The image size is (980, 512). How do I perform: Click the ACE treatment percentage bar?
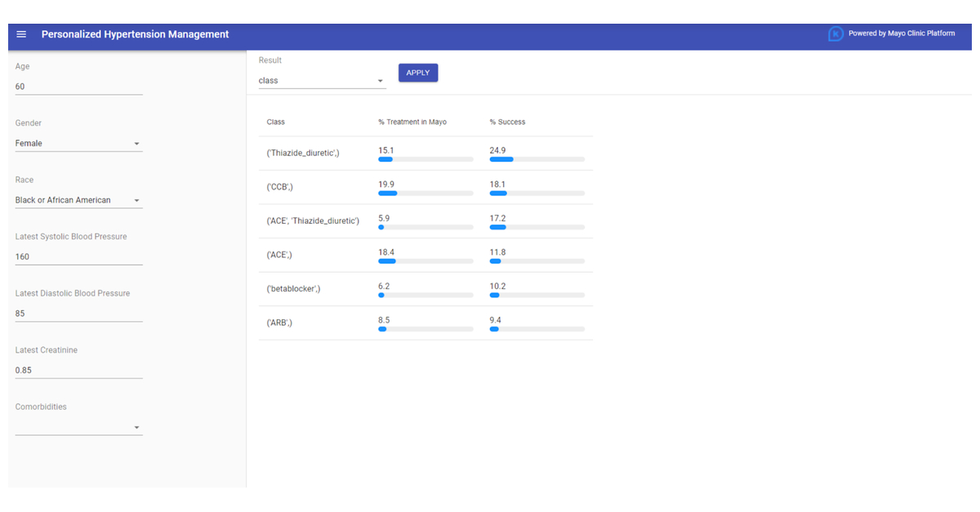click(425, 261)
